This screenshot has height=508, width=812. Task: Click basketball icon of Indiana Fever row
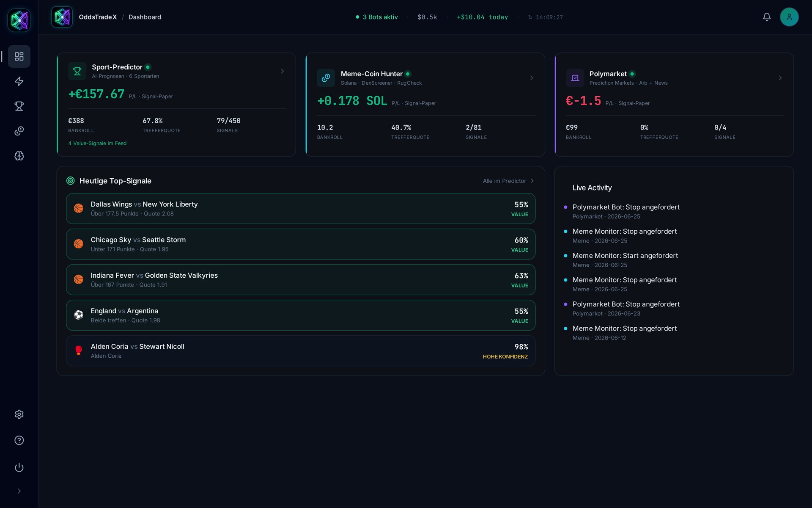pos(78,279)
